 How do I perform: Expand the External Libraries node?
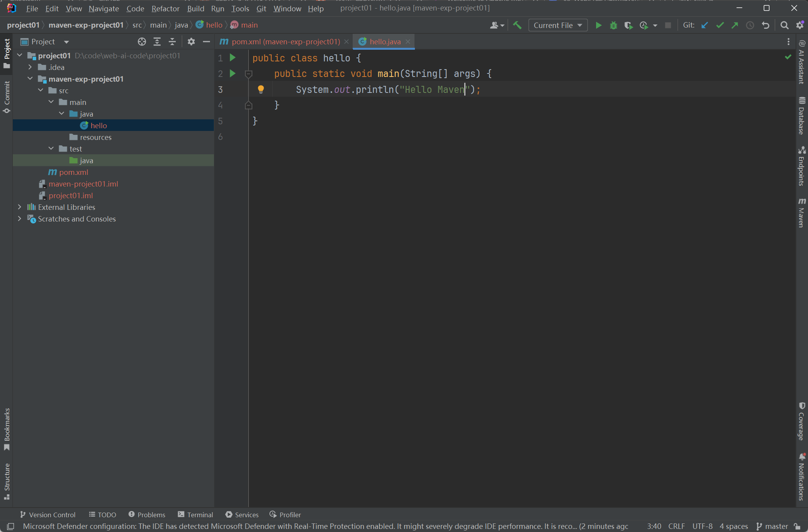coord(19,207)
